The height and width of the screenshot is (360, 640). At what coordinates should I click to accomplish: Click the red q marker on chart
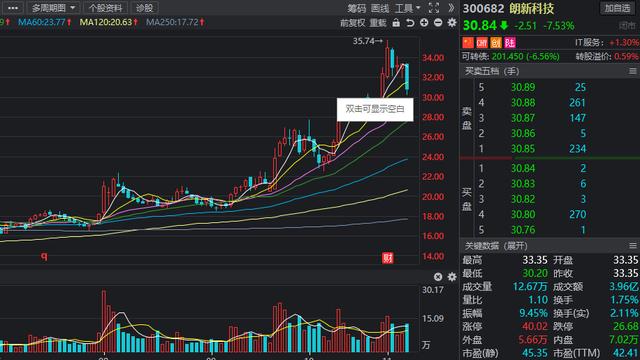(x=44, y=256)
